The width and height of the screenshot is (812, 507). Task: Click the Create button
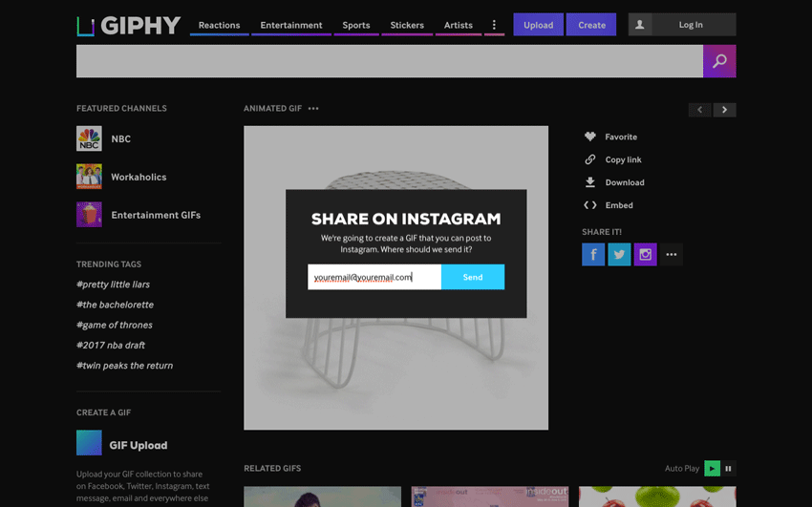click(591, 25)
